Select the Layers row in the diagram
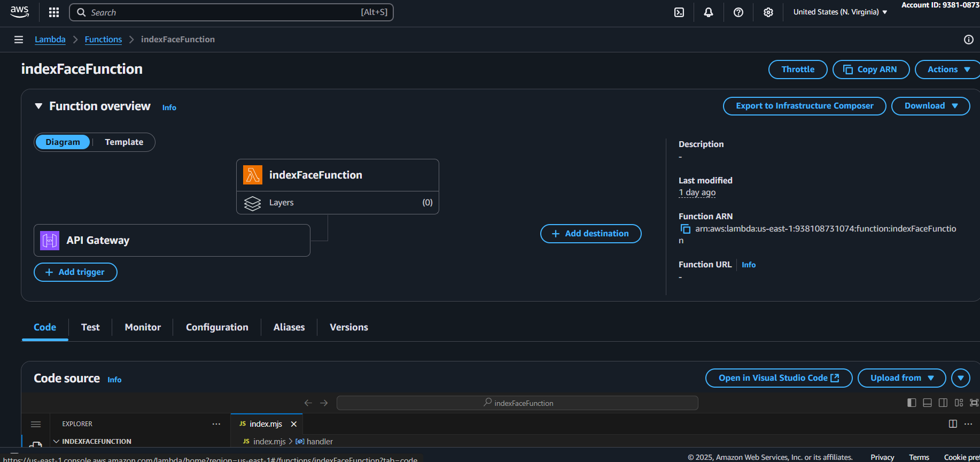 tap(338, 203)
